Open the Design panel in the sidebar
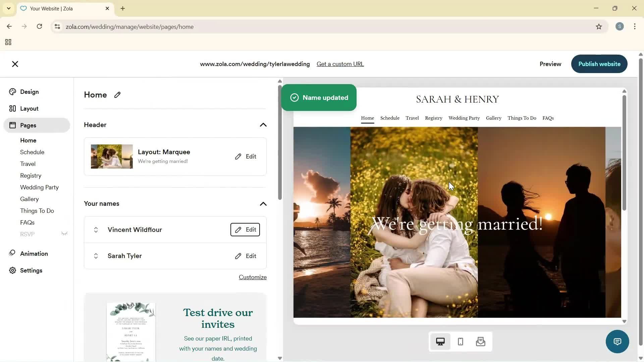Screen dimensions: 644x362 pyautogui.click(x=29, y=92)
